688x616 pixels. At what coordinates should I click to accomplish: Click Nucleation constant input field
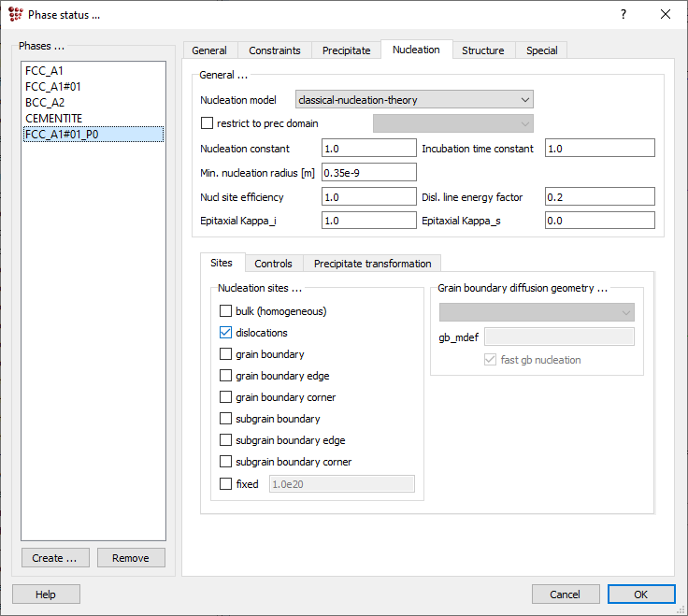[369, 149]
